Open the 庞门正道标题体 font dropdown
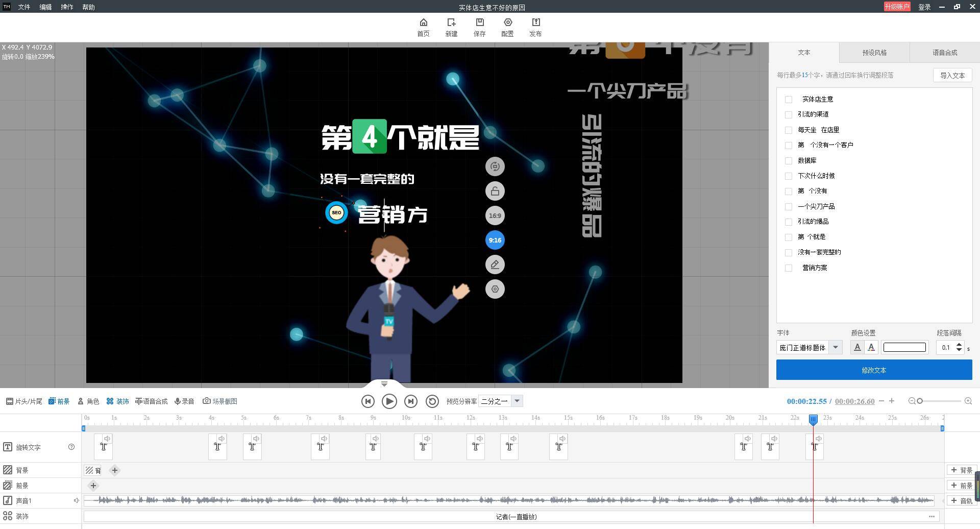This screenshot has height=529, width=980. coord(835,348)
